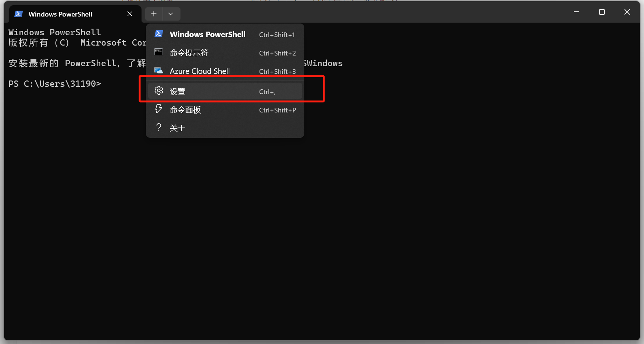Click the Ctrl+Shift+2 shortcut text
This screenshot has width=644, height=344.
[277, 53]
